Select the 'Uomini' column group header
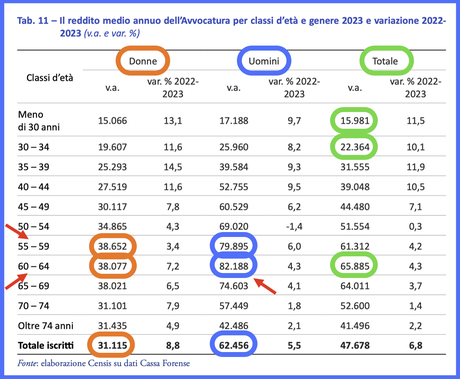Viewport: 460px width, 379px height. (264, 61)
